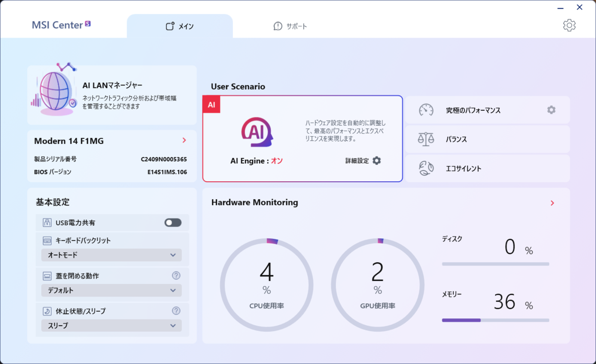
Task: Click the speedometer icon for ultimate performance
Action: [426, 110]
